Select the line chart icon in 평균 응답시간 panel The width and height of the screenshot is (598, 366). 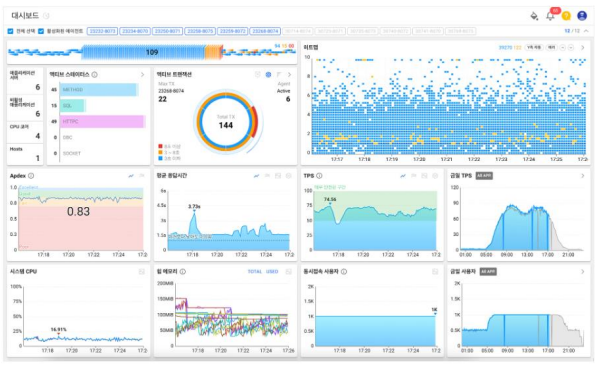click(256, 176)
